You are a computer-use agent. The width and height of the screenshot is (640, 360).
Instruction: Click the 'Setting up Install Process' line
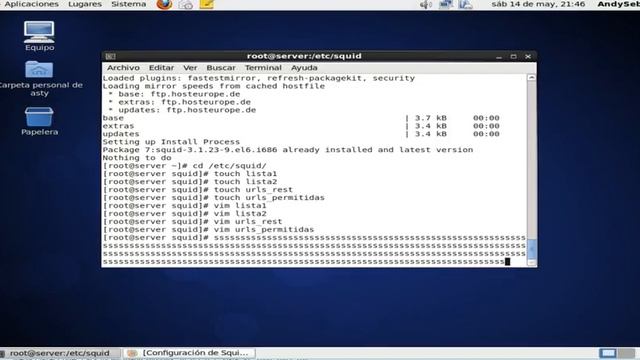pyautogui.click(x=171, y=142)
